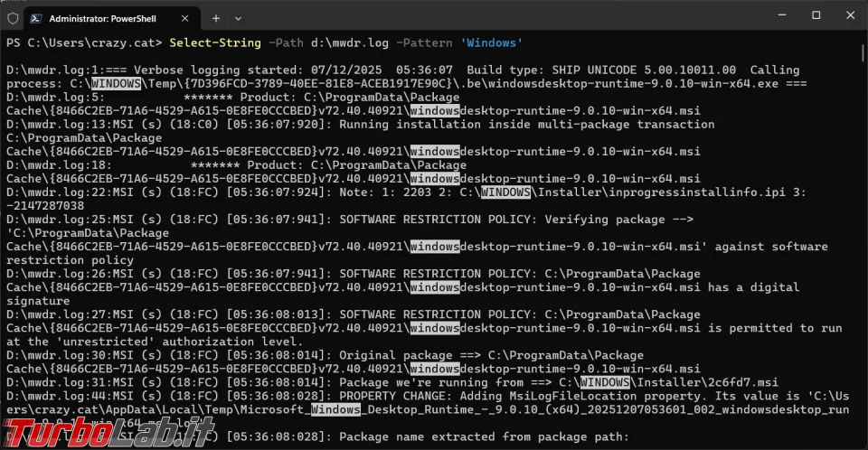Minimize the terminal window
868x450 pixels.
(777, 15)
